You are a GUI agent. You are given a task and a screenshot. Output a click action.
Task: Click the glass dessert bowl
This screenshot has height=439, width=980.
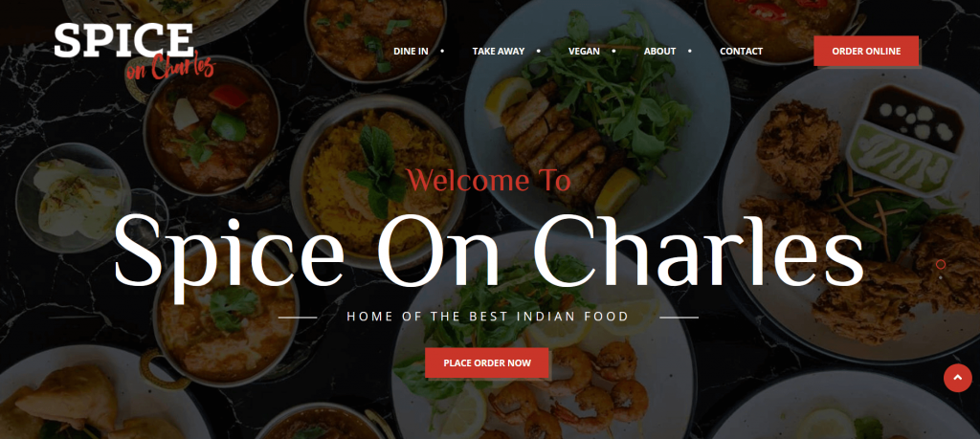(73, 197)
